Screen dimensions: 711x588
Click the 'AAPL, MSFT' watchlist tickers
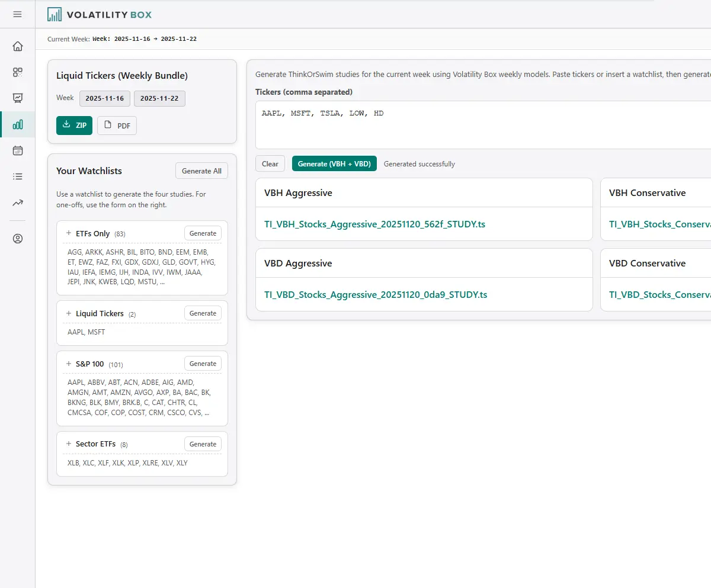(86, 332)
